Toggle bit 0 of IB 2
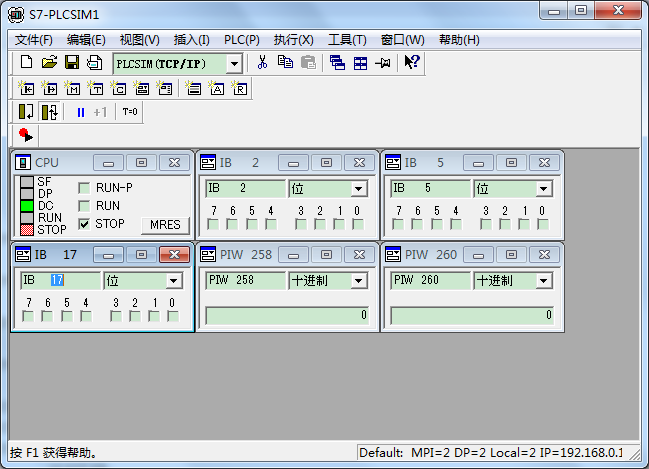 coord(358,225)
